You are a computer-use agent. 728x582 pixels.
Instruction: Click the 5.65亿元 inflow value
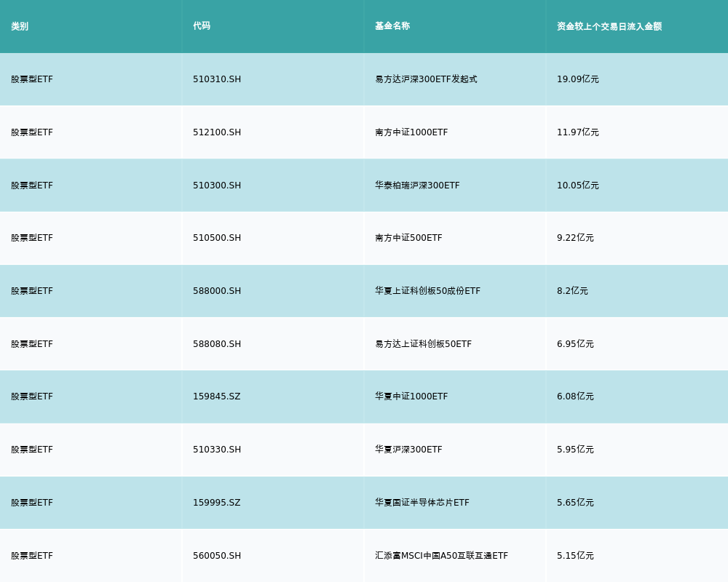575,503
